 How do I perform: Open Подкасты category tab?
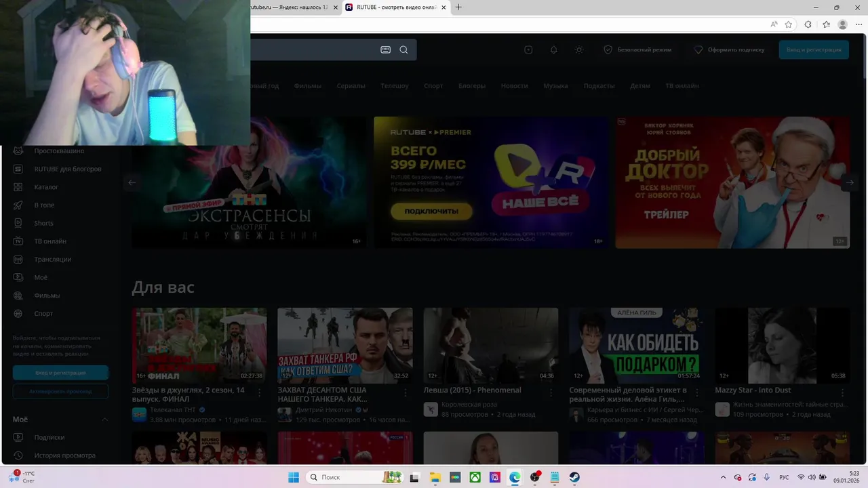click(599, 86)
